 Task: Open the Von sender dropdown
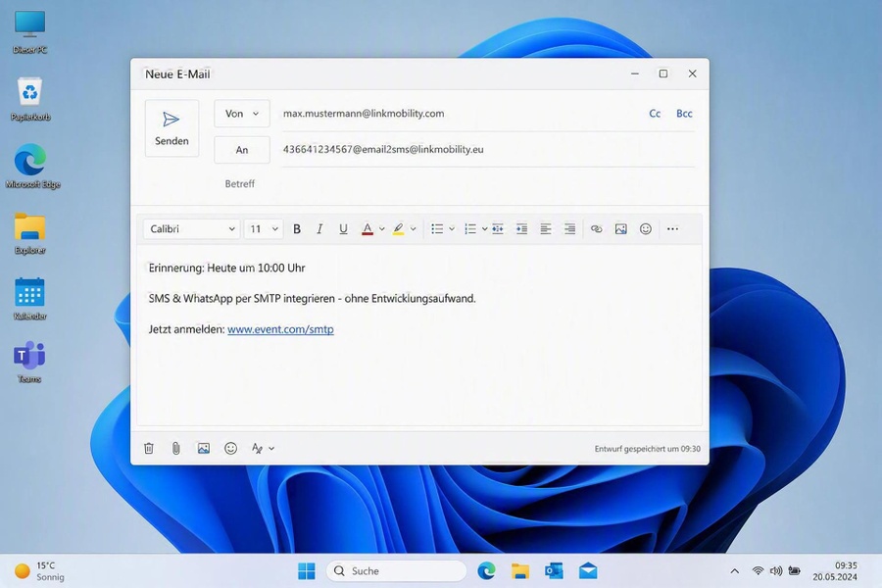coord(242,114)
